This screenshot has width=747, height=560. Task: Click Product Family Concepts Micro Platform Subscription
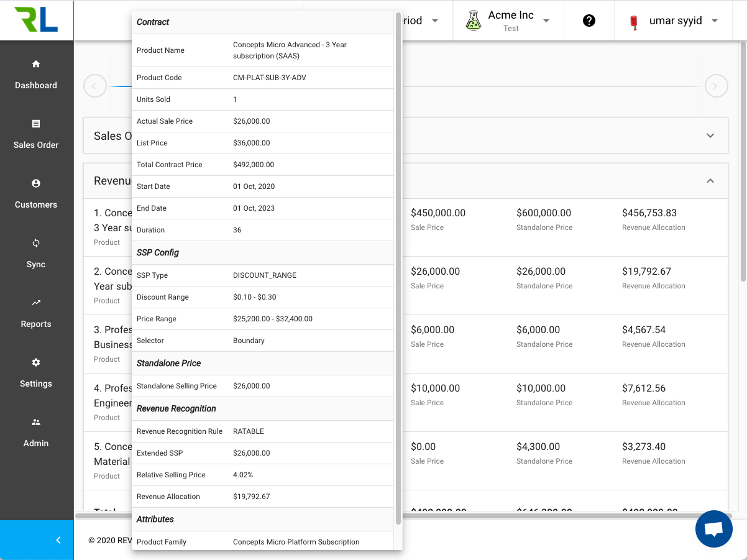pyautogui.click(x=296, y=542)
